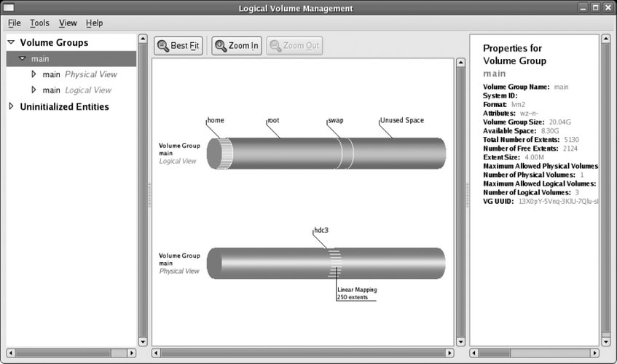The height and width of the screenshot is (364, 617).
Task: Select the home logical volume segment
Action: [x=219, y=154]
